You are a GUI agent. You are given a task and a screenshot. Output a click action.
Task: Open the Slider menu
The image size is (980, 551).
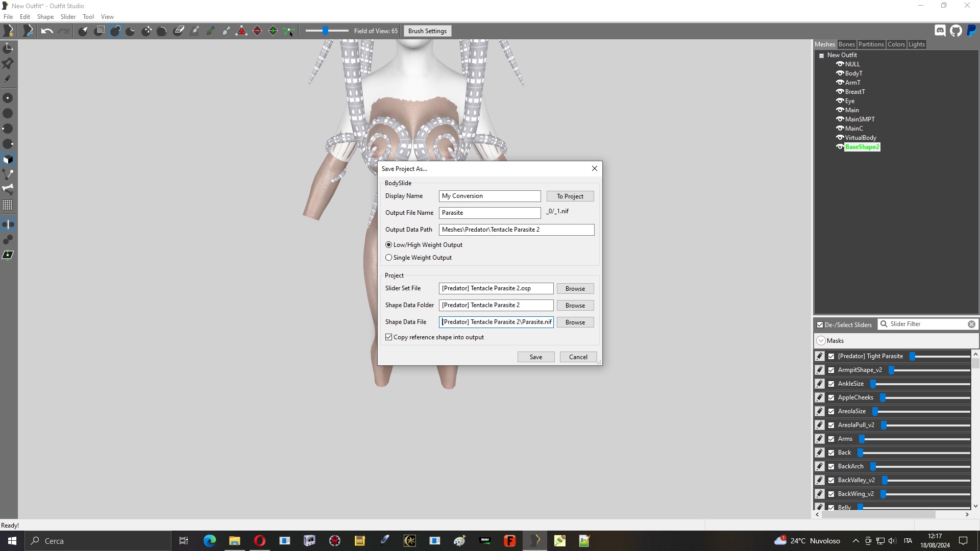68,17
